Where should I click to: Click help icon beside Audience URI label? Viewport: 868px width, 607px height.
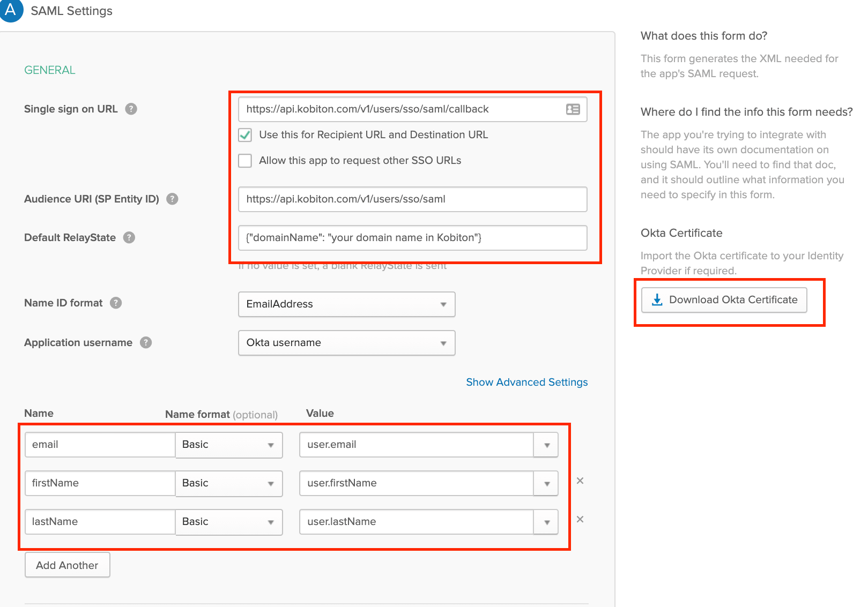[172, 199]
